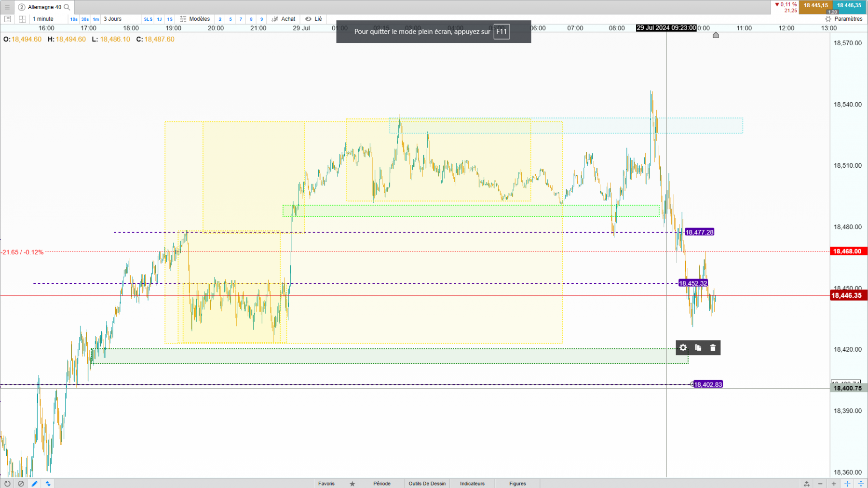Open the Figures bottom tab
Image resolution: width=868 pixels, height=488 pixels.
click(517, 484)
